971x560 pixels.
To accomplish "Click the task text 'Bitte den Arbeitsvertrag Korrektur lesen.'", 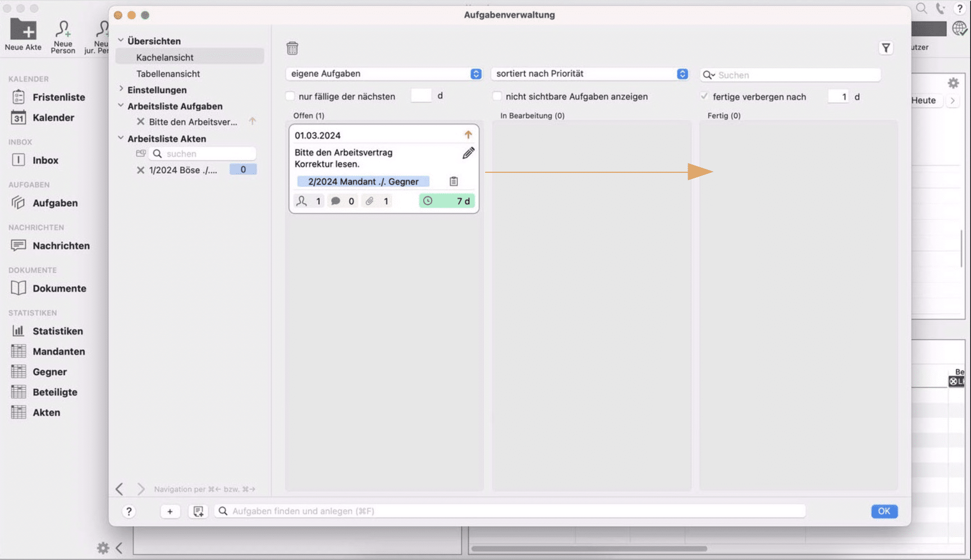I will click(343, 158).
